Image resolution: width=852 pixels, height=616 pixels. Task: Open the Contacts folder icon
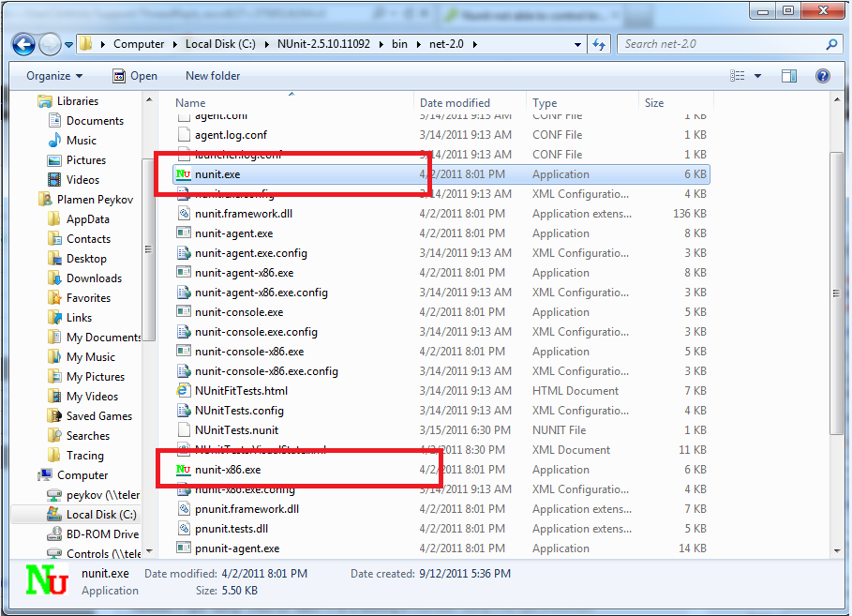pos(54,239)
